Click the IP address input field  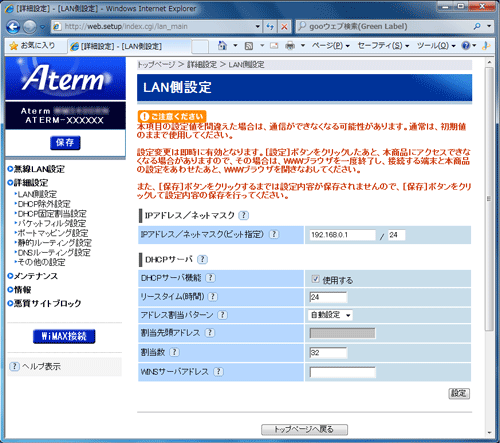click(x=342, y=235)
